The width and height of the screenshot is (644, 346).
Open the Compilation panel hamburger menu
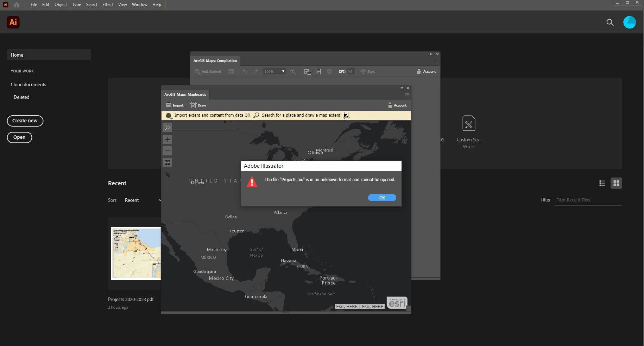pyautogui.click(x=436, y=61)
